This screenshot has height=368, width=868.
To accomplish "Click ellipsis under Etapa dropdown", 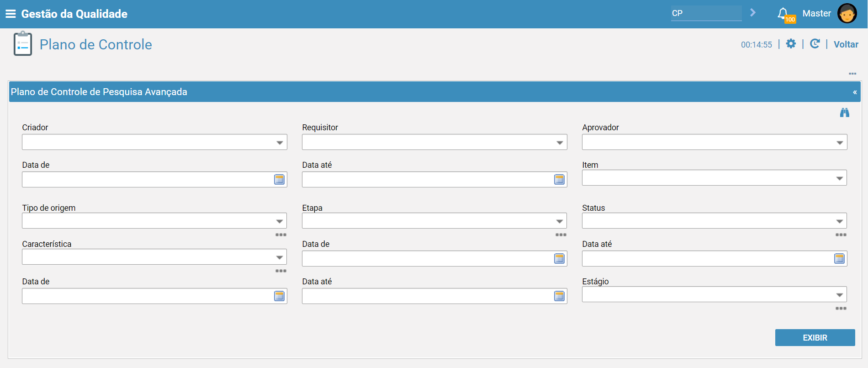I will [561, 235].
